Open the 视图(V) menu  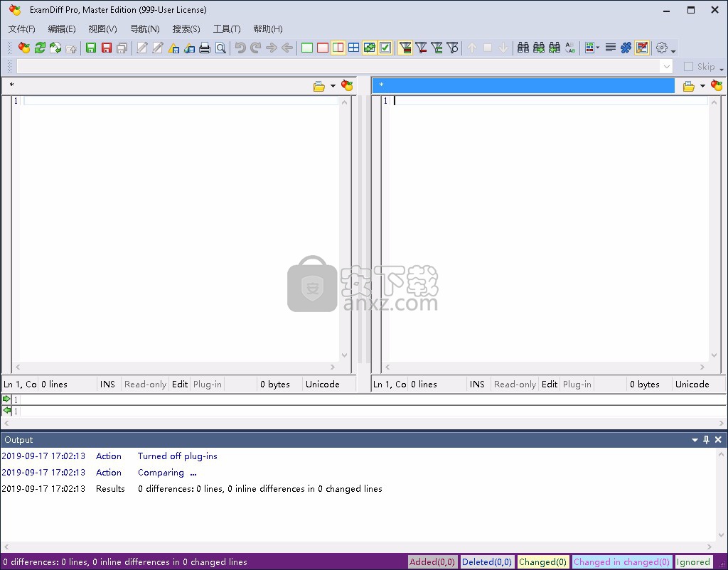tap(102, 28)
